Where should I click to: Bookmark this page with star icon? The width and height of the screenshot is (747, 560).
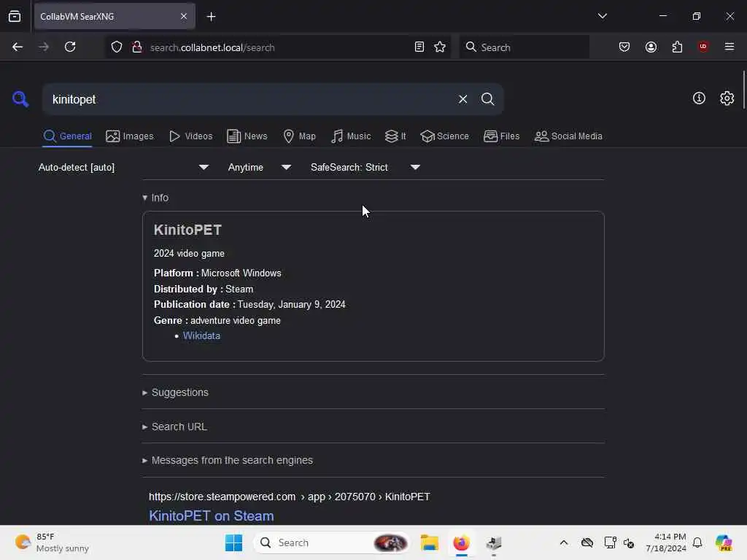[x=440, y=47]
